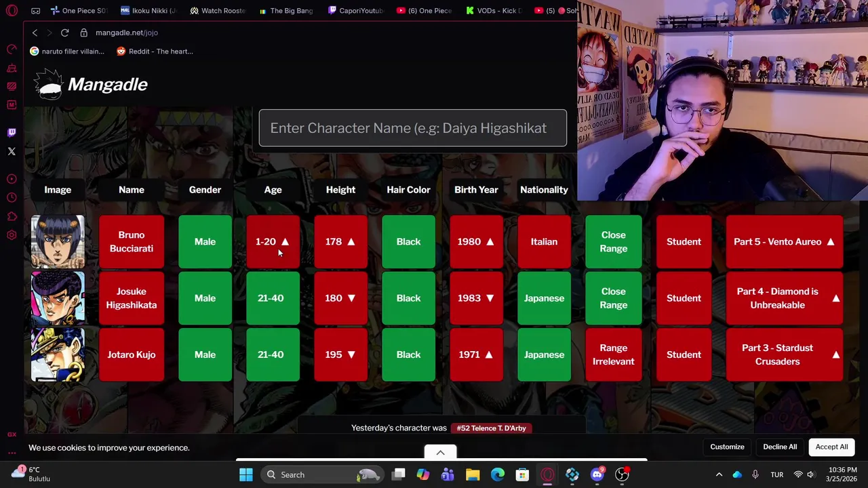The height and width of the screenshot is (488, 868).
Task: Accept All cookies
Action: click(831, 447)
